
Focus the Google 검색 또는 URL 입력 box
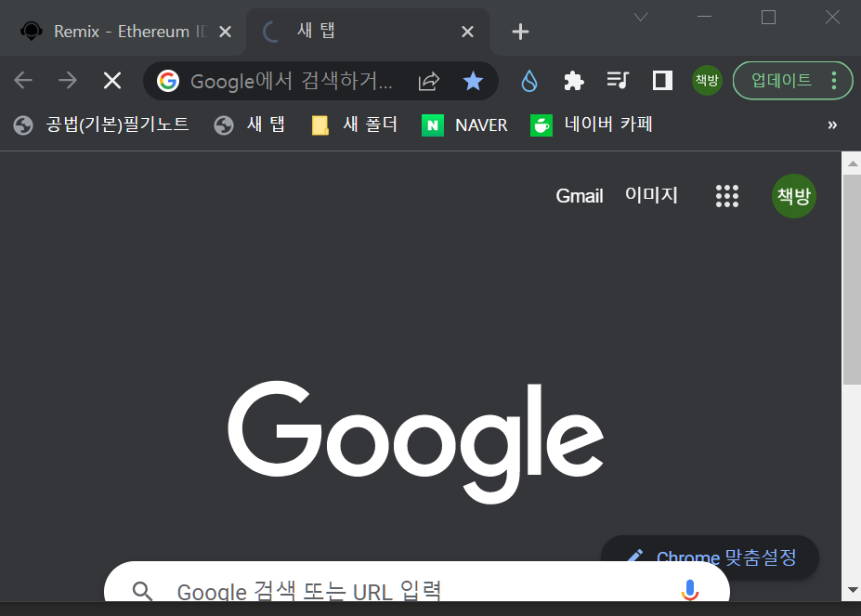point(417,583)
